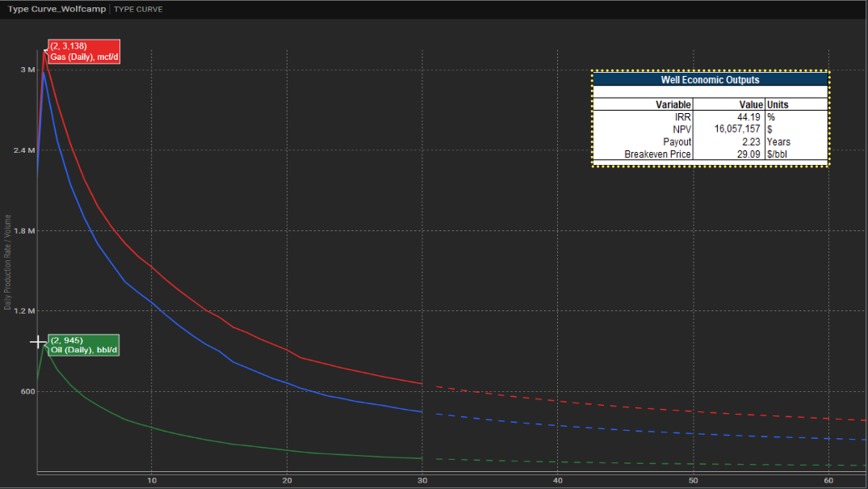Click the x-axis tick label 10

tap(152, 481)
